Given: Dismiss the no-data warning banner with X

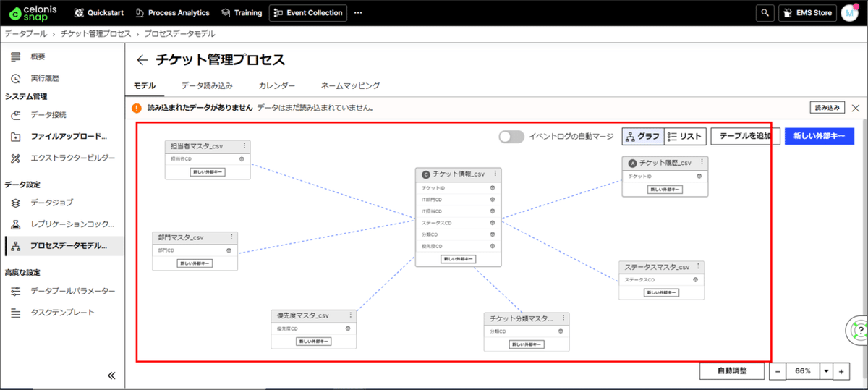Looking at the screenshot, I should (856, 108).
